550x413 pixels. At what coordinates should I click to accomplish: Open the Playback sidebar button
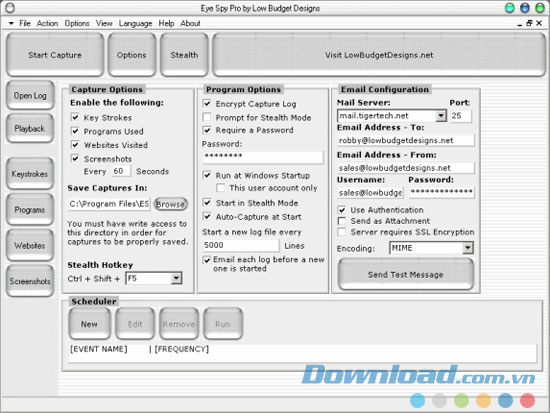click(30, 128)
